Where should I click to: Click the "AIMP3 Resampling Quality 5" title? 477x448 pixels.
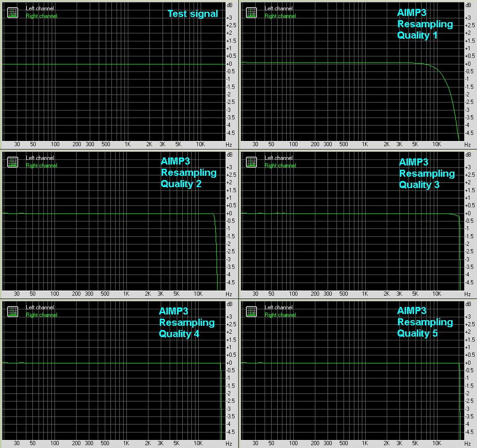[x=425, y=322]
